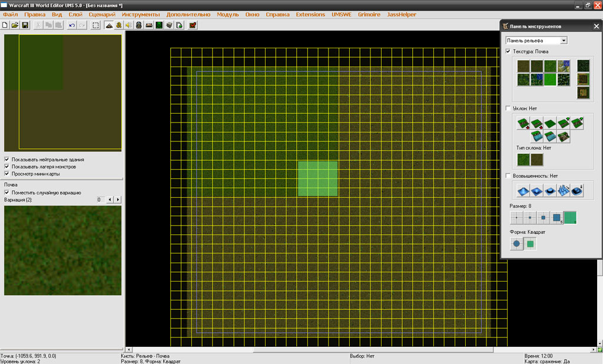Select the raise cliff by two levels tool
Screen dimensions: 603x364
click(577, 123)
